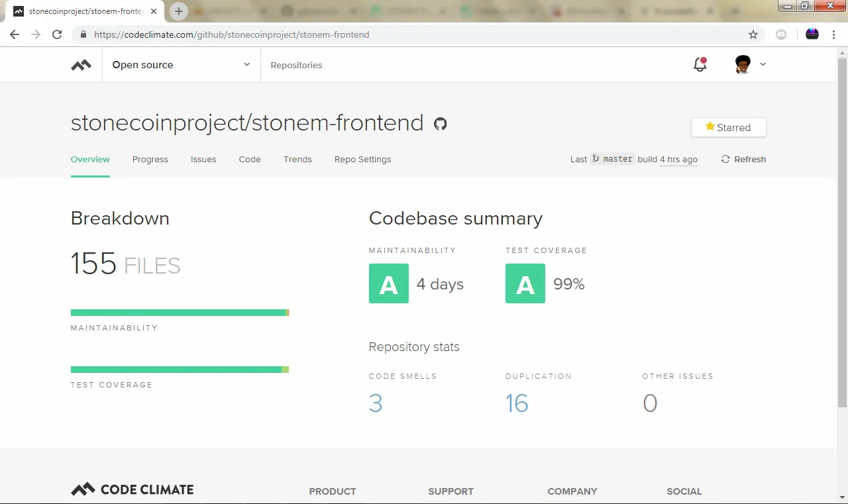
Task: Click the Refresh button
Action: [743, 160]
